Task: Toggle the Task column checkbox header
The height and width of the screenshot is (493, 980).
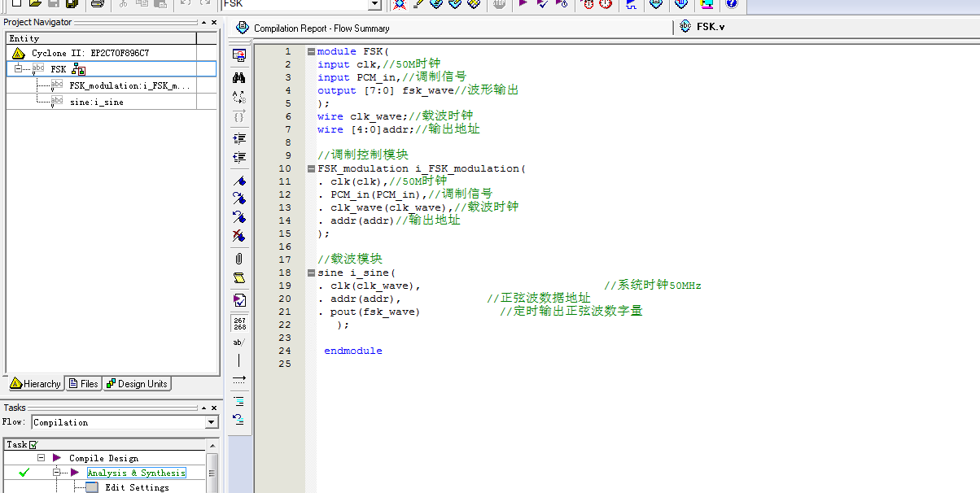Action: click(x=33, y=445)
